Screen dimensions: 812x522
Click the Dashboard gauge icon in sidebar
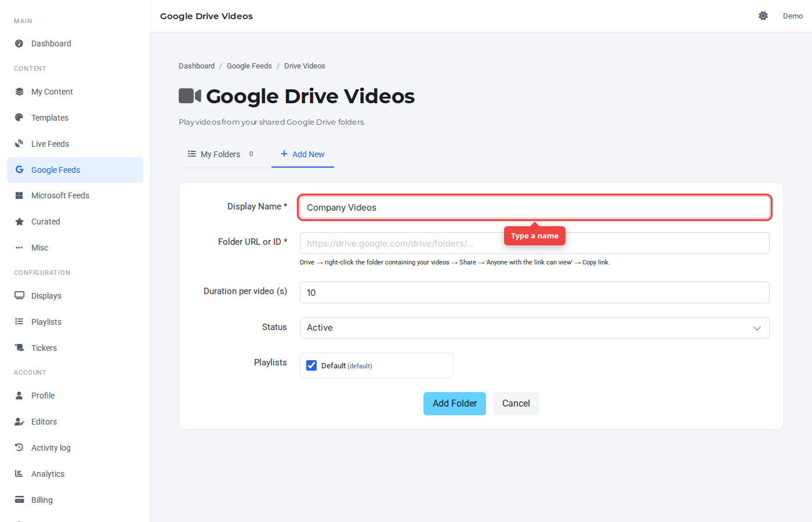[x=19, y=43]
